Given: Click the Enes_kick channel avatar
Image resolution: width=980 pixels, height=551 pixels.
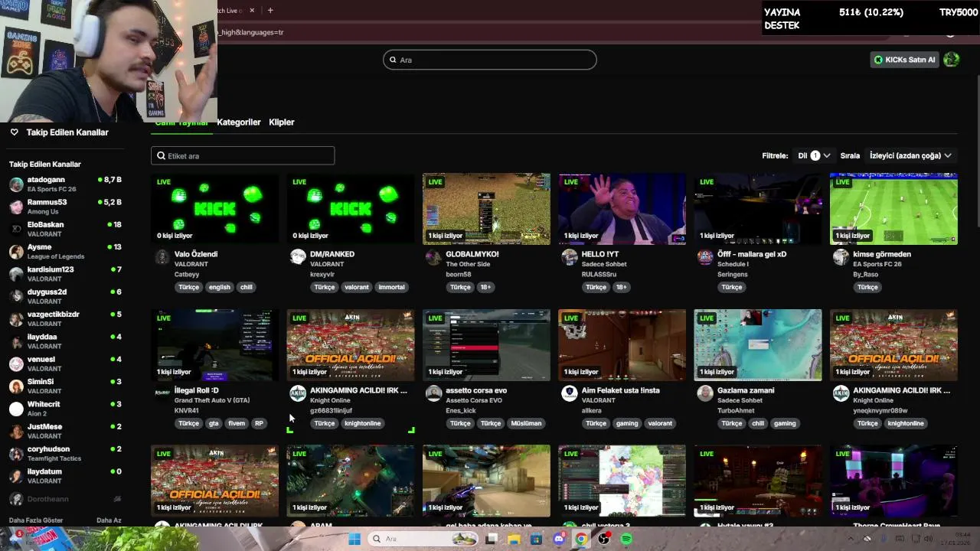Looking at the screenshot, I should click(433, 393).
